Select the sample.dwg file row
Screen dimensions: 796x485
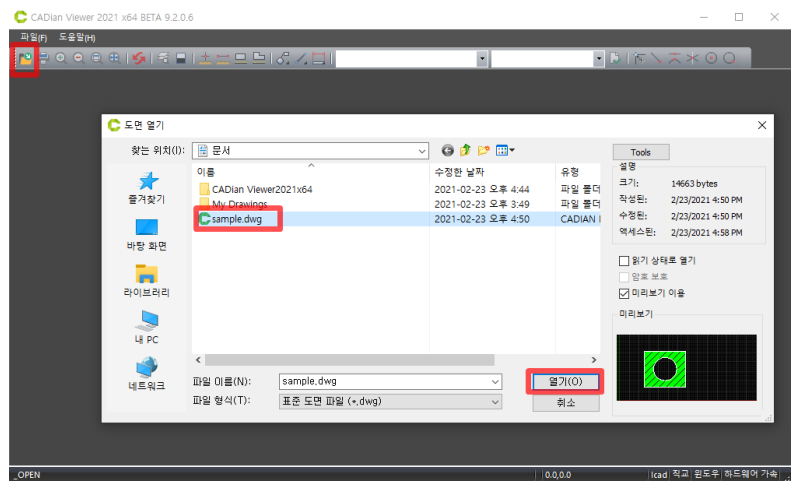(x=396, y=219)
